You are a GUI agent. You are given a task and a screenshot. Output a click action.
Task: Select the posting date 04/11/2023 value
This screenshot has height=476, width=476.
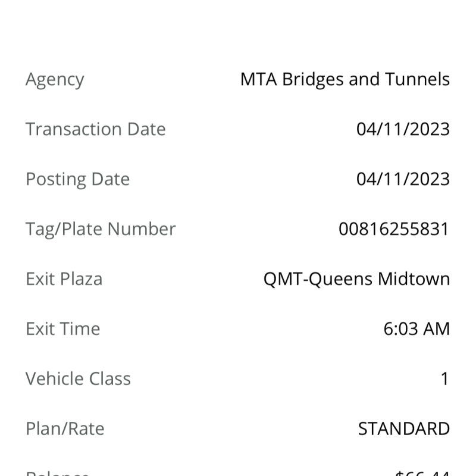coord(403,179)
